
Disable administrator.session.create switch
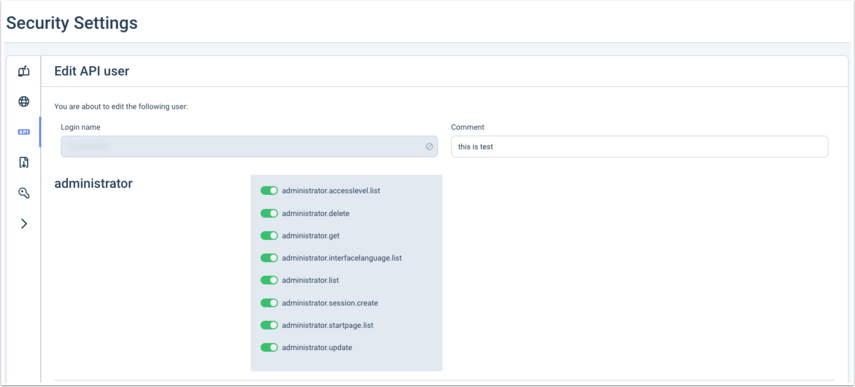269,303
